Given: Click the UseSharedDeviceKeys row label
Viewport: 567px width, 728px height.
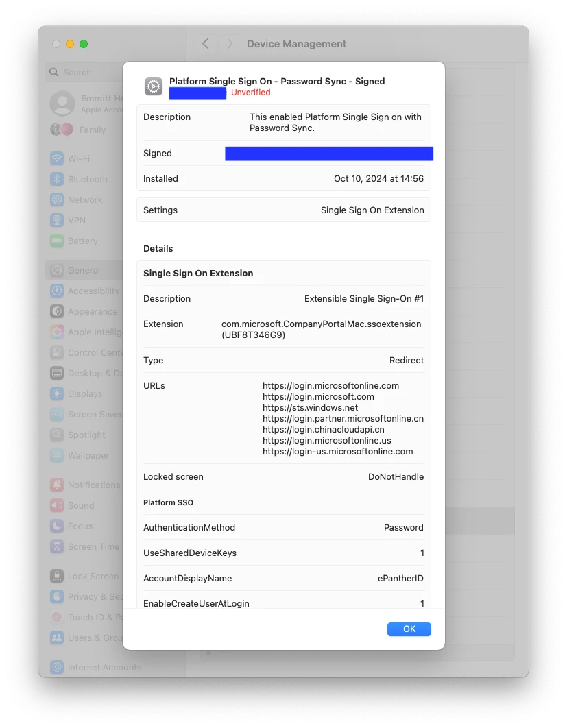Looking at the screenshot, I should pyautogui.click(x=190, y=553).
